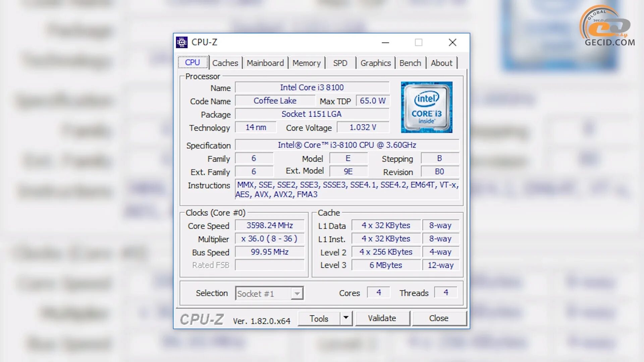Click the Close button at bottom
The width and height of the screenshot is (644, 362).
(x=438, y=318)
